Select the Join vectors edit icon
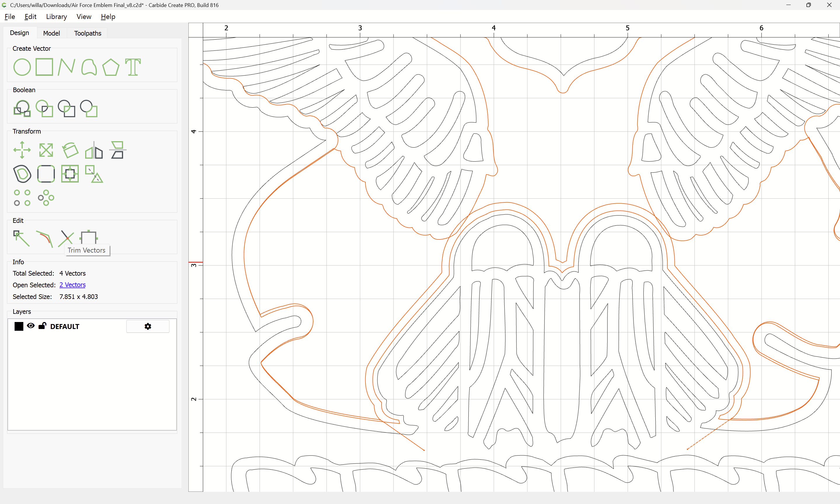840x504 pixels. click(x=89, y=237)
